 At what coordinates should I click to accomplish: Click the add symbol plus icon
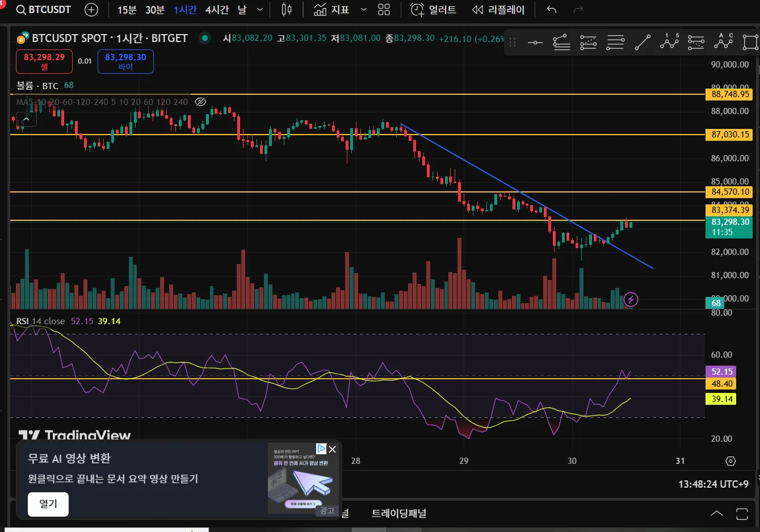[91, 10]
